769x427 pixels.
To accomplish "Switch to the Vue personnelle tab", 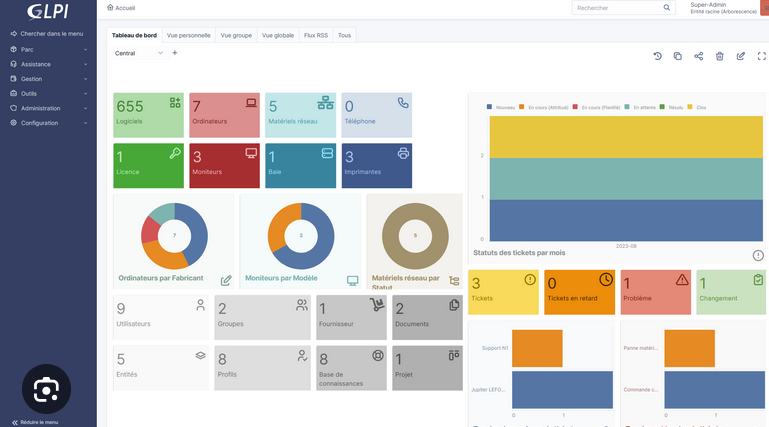I will point(187,35).
